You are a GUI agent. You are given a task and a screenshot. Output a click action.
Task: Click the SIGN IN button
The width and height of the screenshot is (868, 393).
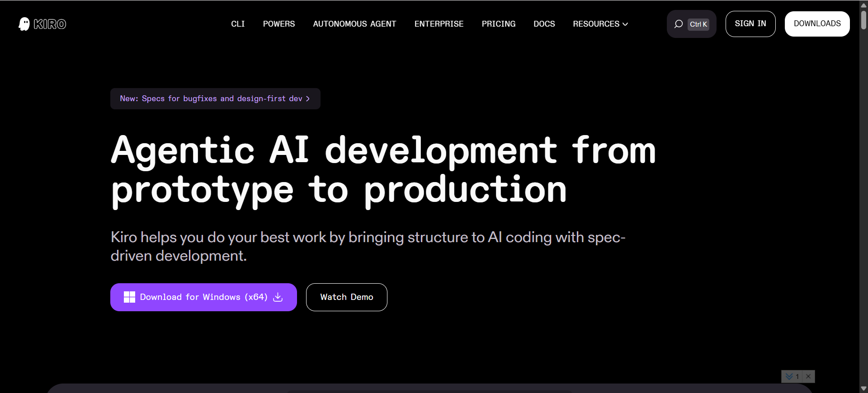point(750,24)
